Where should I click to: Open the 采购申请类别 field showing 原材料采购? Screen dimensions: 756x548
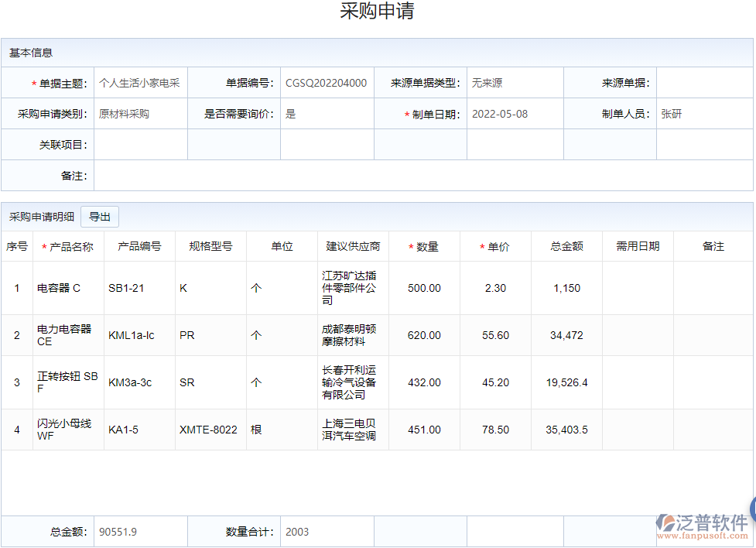click(140, 113)
